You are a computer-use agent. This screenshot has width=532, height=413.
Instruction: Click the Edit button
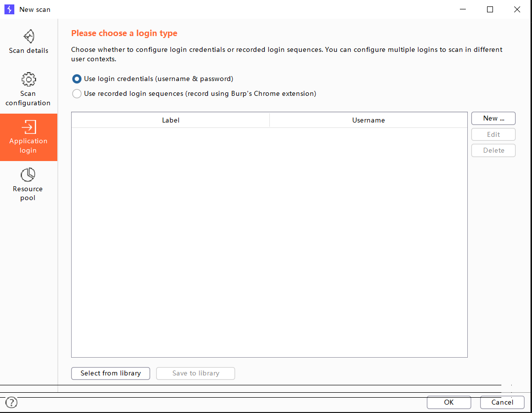(x=493, y=134)
